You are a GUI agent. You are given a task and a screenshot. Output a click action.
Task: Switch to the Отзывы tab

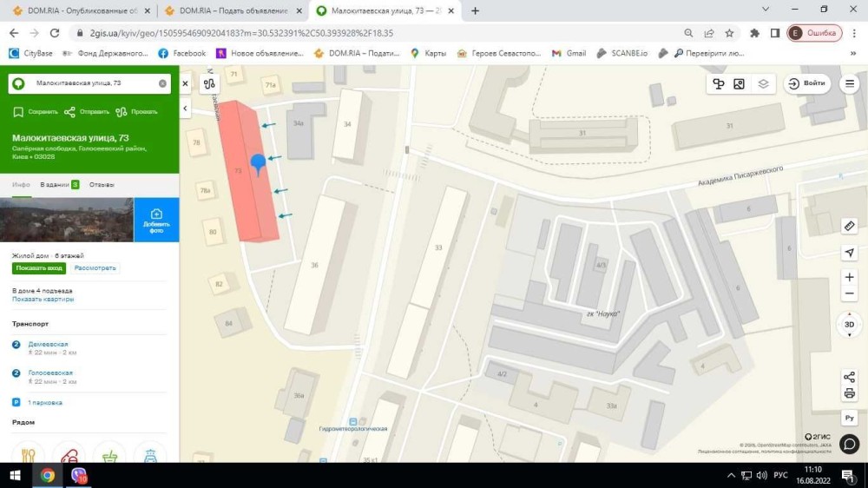102,185
